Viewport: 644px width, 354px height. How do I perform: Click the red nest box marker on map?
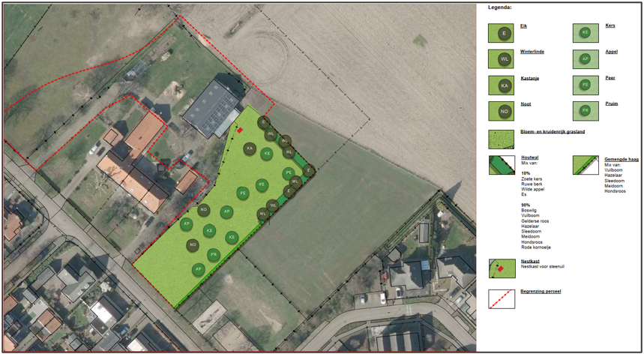(x=240, y=130)
